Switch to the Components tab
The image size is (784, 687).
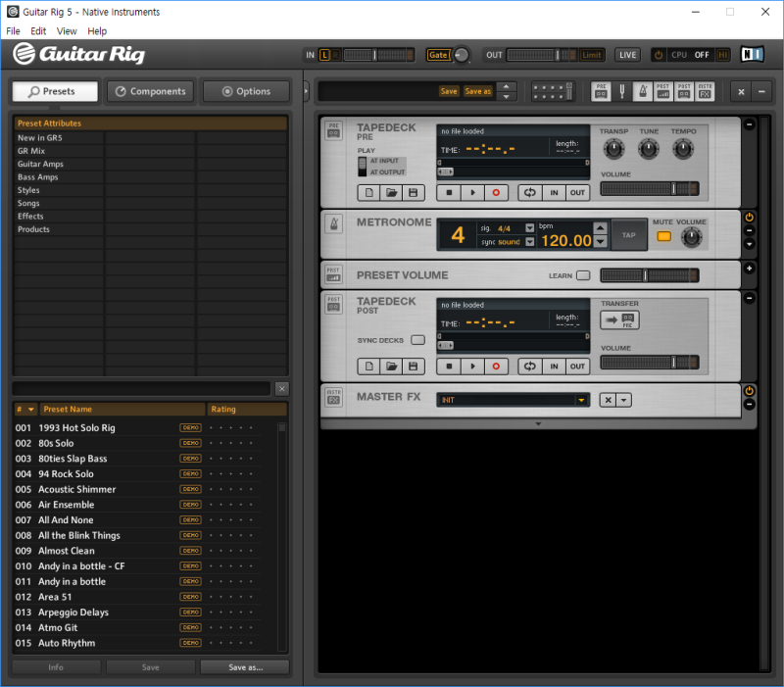pyautogui.click(x=150, y=90)
